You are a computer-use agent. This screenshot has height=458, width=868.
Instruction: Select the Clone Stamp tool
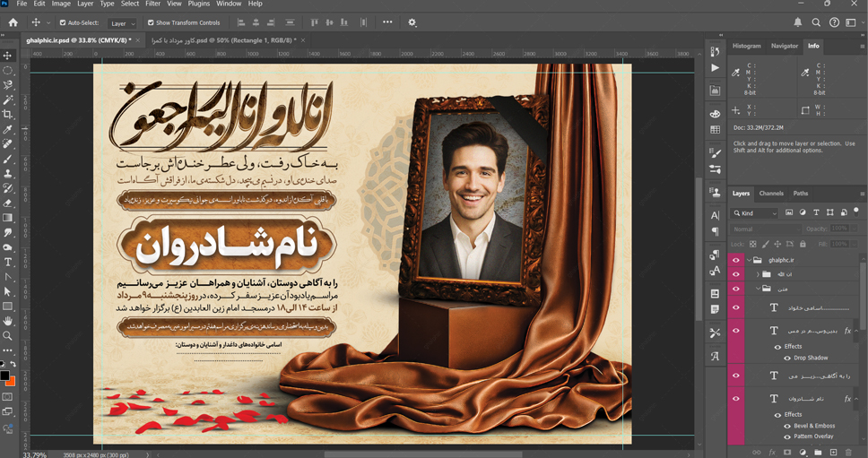point(8,174)
